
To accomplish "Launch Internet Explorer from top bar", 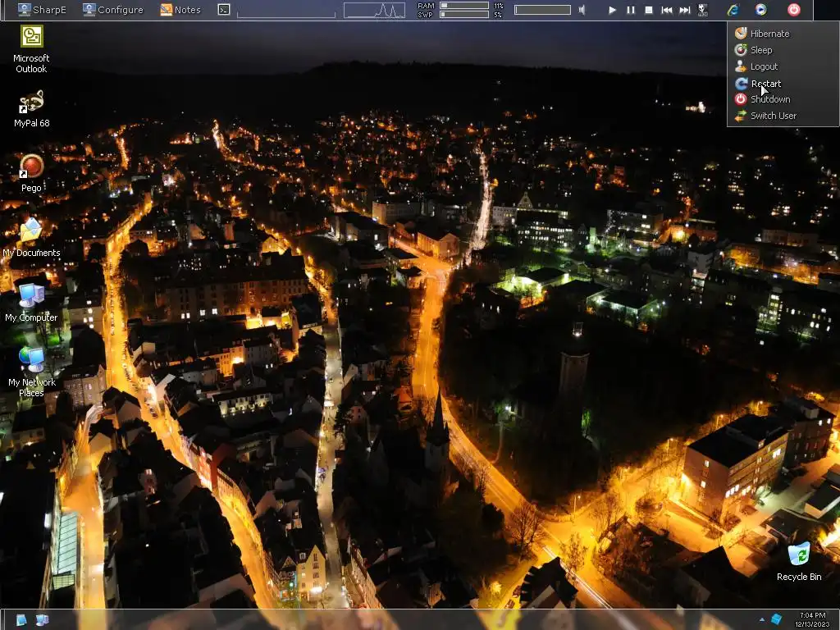I will coord(733,10).
